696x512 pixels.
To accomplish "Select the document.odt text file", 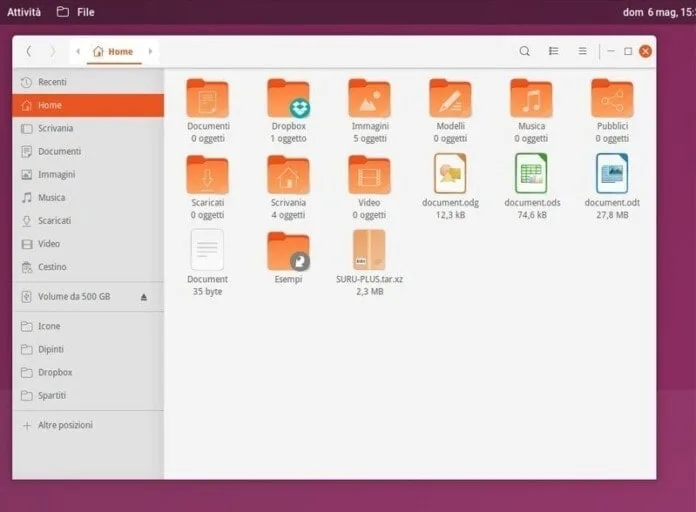I will (612, 174).
